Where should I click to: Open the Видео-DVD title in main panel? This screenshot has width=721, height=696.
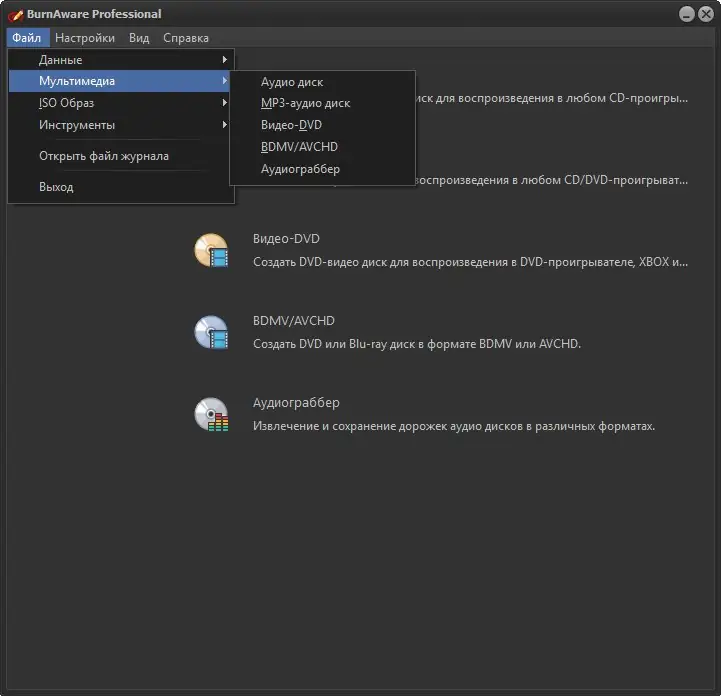click(x=286, y=239)
